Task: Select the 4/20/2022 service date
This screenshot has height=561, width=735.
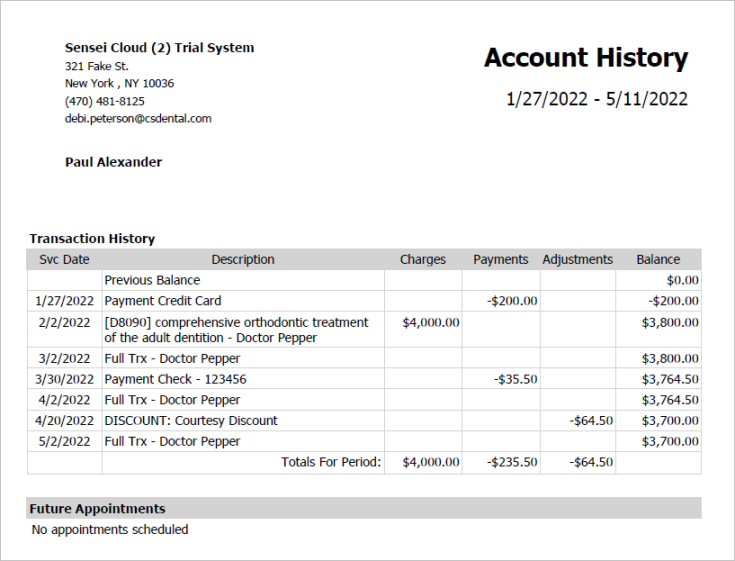Action: tap(64, 420)
